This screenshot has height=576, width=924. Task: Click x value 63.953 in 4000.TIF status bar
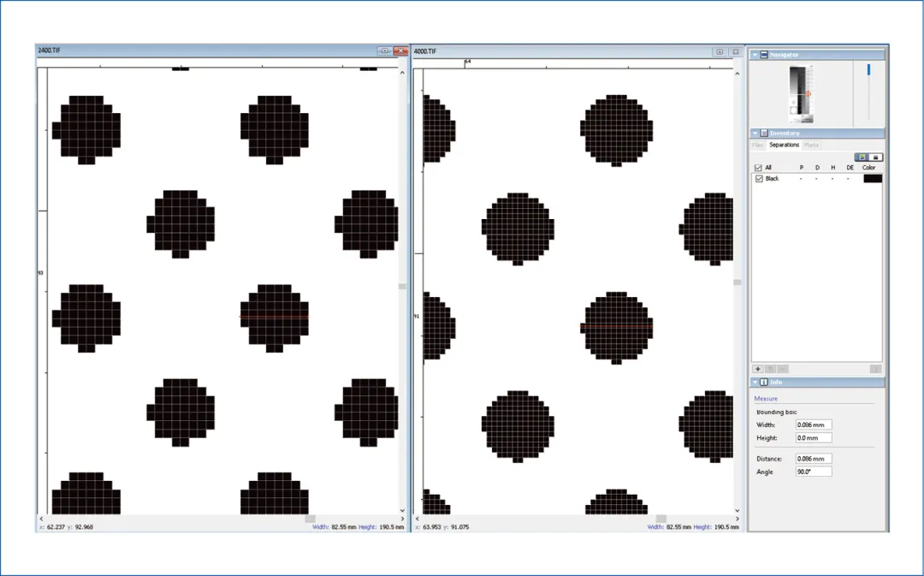point(431,527)
